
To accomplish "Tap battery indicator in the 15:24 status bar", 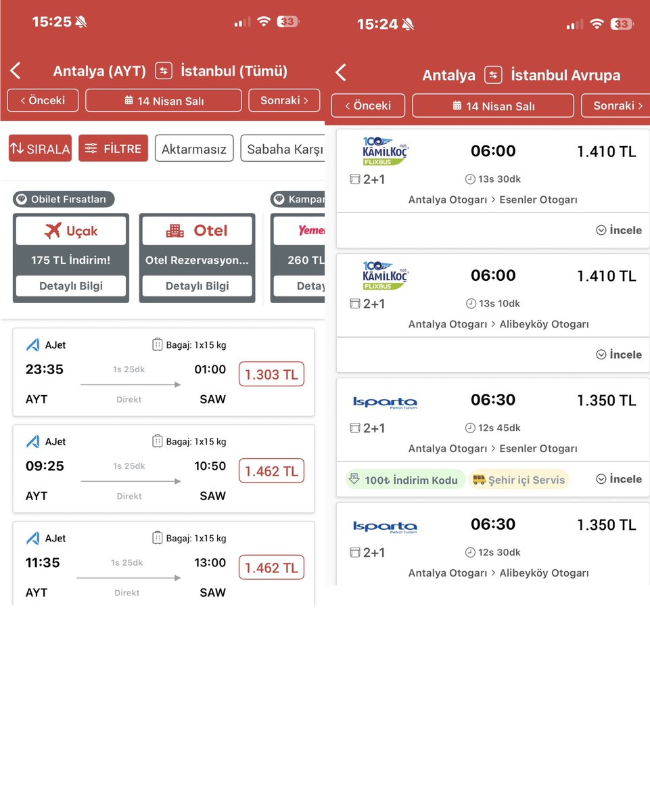I will click(622, 24).
